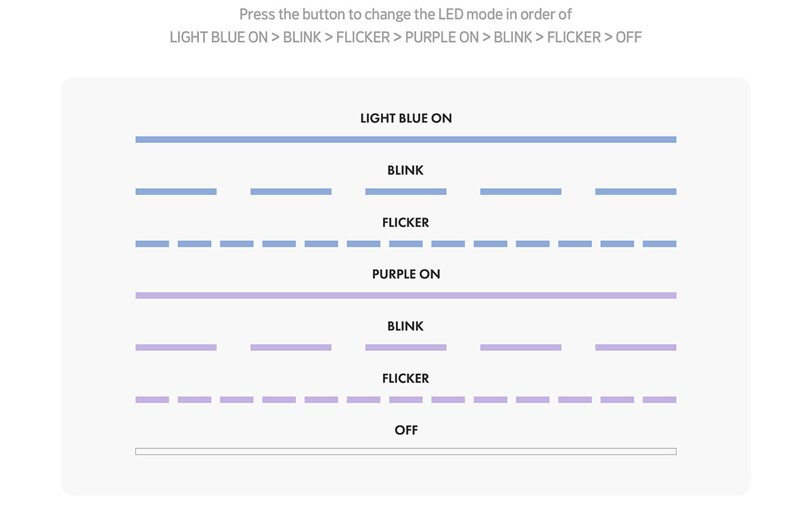The width and height of the screenshot is (812, 508).
Task: Click the LIGHT BLUE ON heading
Action: 406,119
